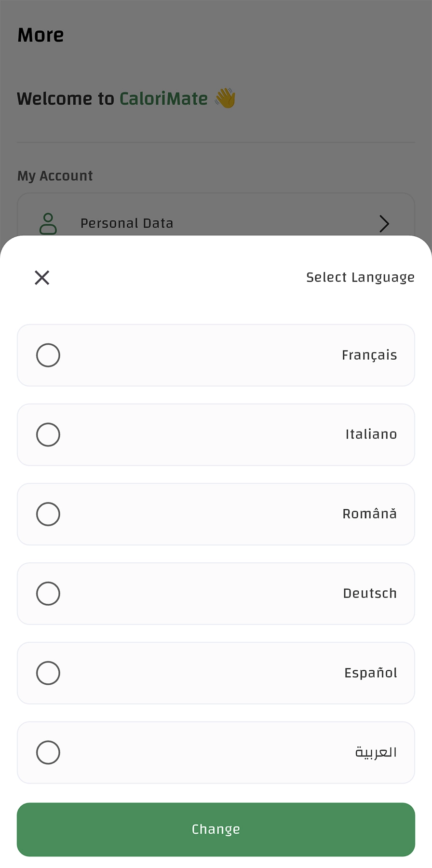Choose the Română radio button

(x=48, y=514)
